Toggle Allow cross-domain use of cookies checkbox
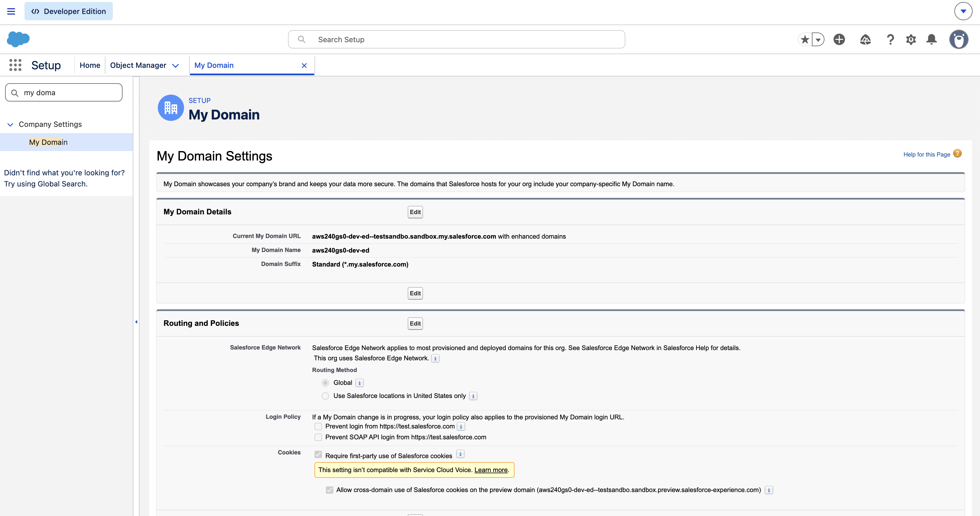 (329, 490)
